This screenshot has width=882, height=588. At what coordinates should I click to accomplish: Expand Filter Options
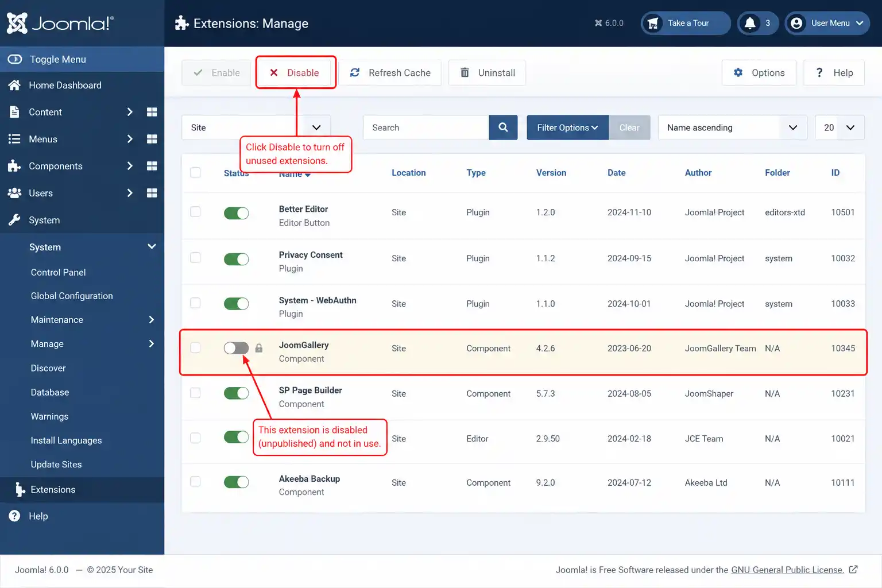click(567, 127)
